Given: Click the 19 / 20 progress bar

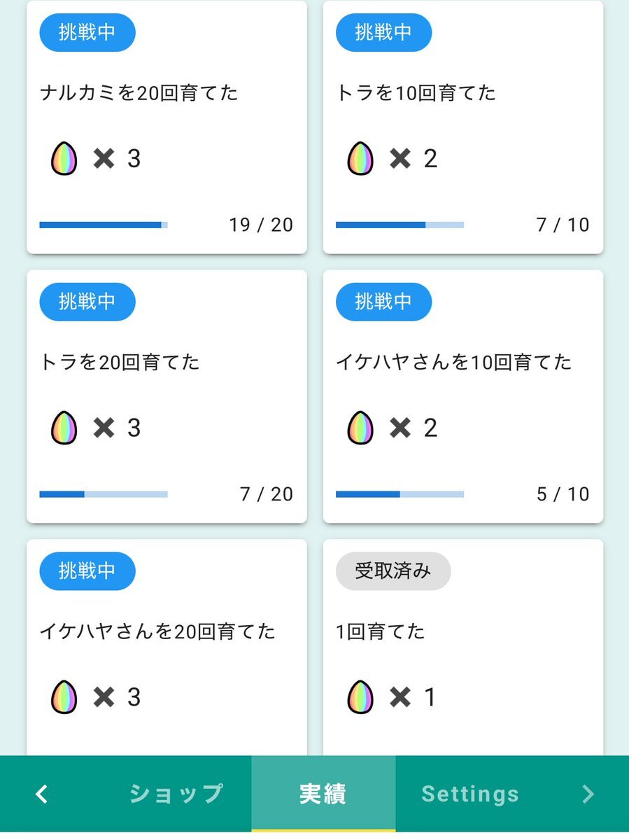Looking at the screenshot, I should click(x=104, y=225).
